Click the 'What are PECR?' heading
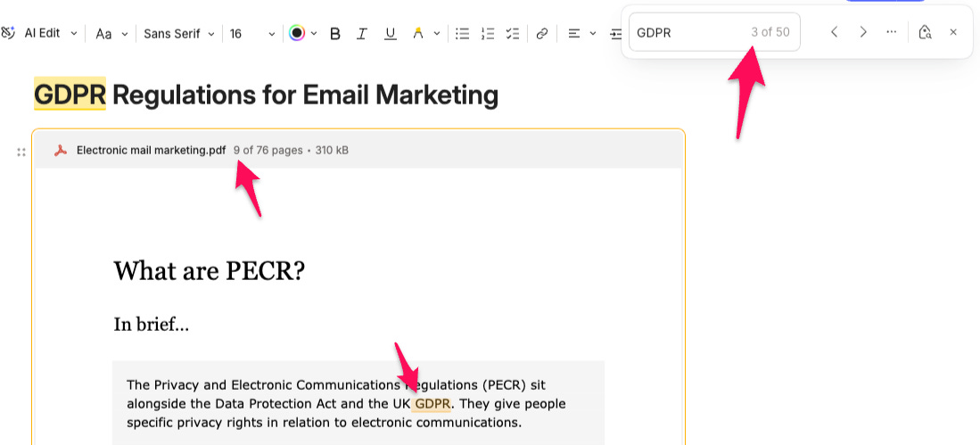The image size is (980, 445). click(209, 270)
